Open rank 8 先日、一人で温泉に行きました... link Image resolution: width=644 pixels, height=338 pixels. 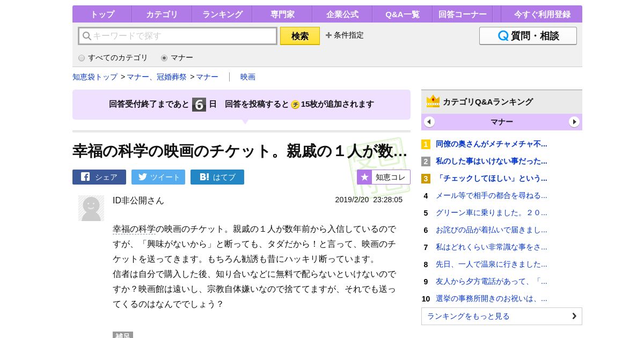pos(492,264)
